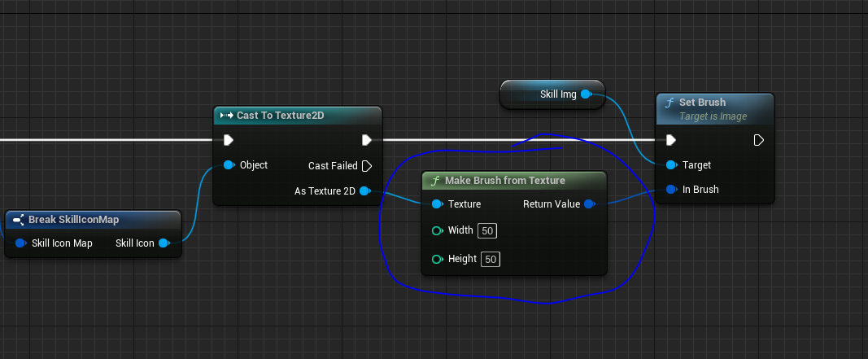Click Cast To Texture2D output execution pin
Viewport: 868px width, 359px height.
coord(366,140)
